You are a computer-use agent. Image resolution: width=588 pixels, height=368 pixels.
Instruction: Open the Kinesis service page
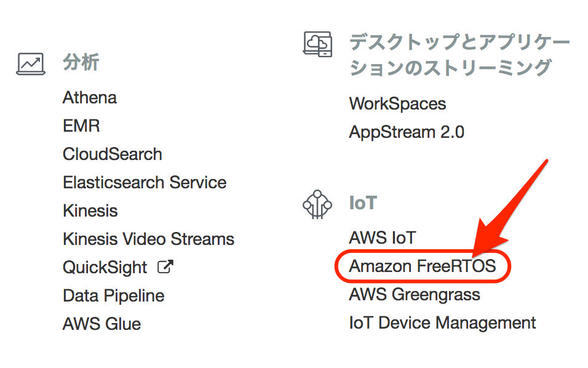[x=90, y=210]
